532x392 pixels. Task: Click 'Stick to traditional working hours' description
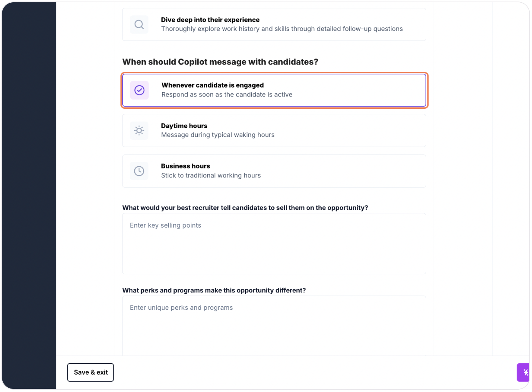[x=211, y=176]
